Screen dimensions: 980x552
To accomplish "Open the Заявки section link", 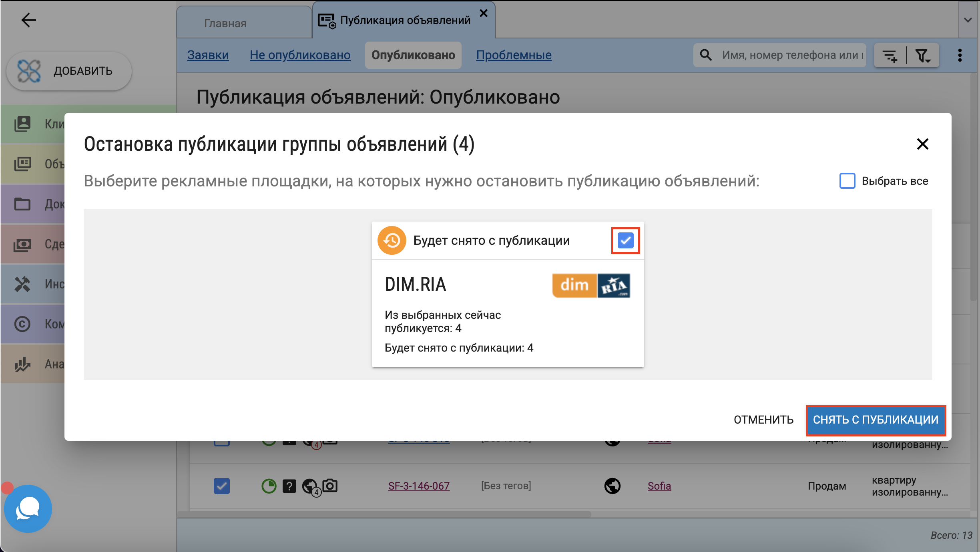I will tap(208, 55).
